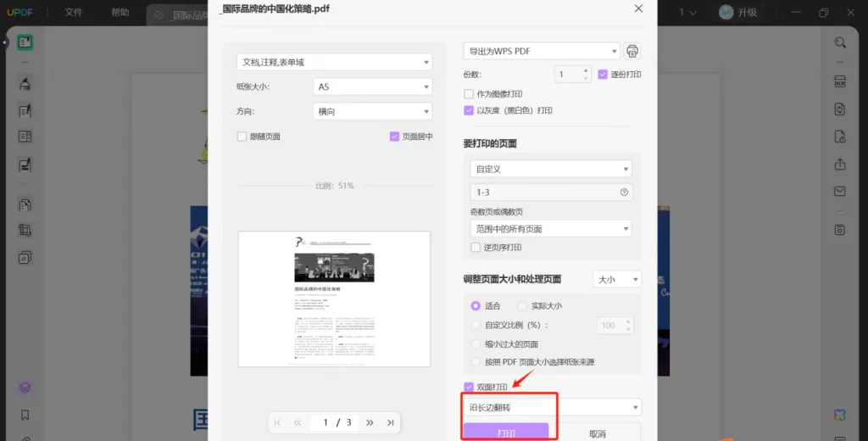Image resolution: width=868 pixels, height=441 pixels.
Task: Click the 升级 upgrade button
Action: [738, 13]
